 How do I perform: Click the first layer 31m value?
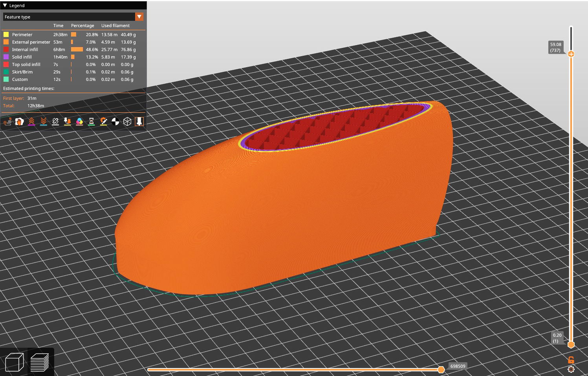point(32,98)
